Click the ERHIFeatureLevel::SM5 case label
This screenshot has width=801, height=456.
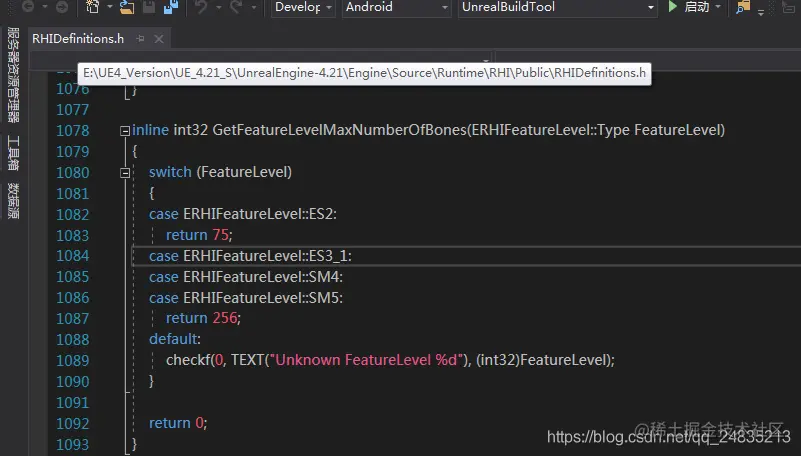tap(263, 298)
